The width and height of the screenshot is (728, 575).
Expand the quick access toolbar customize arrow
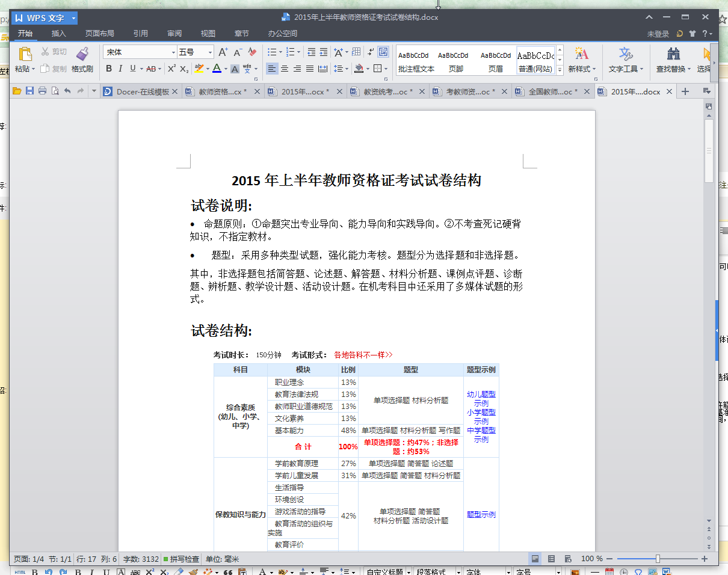click(x=94, y=91)
